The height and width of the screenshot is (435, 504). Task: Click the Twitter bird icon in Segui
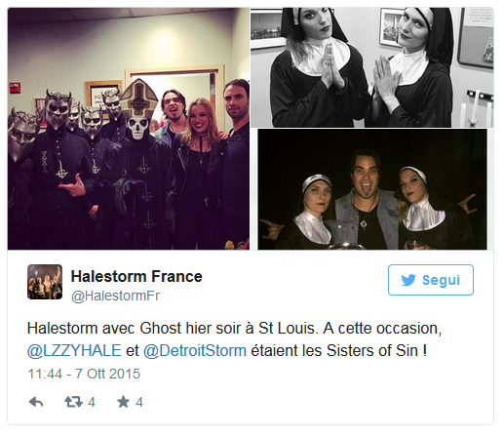(x=408, y=280)
